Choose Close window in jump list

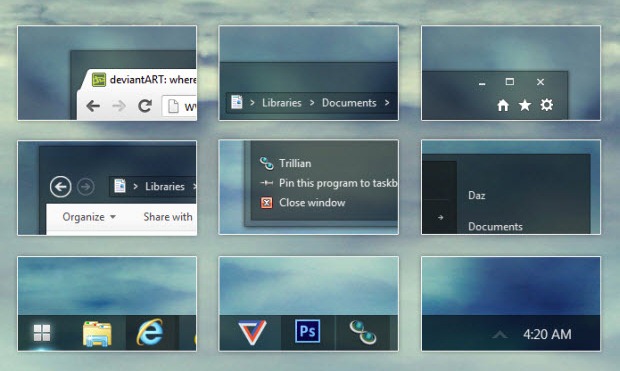[312, 203]
